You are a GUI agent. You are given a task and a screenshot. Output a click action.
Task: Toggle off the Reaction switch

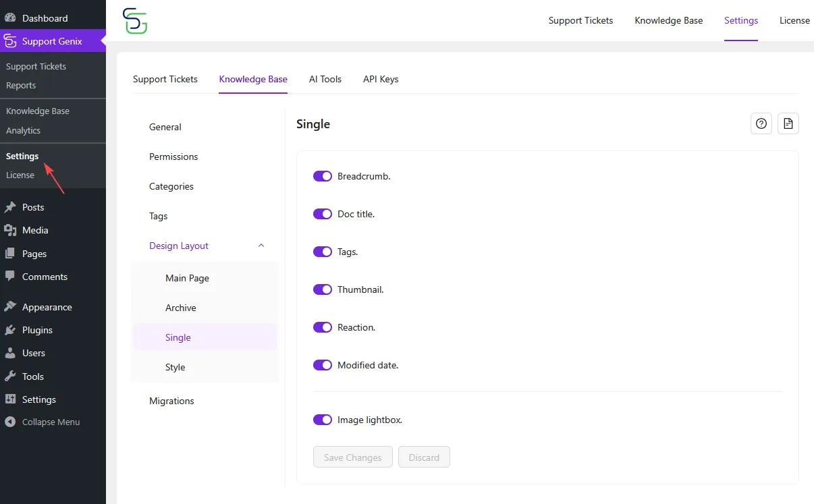323,327
